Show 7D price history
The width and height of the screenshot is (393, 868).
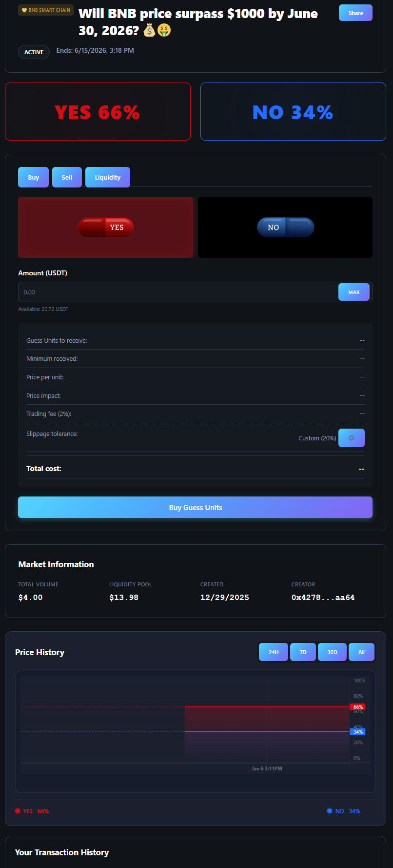point(303,652)
